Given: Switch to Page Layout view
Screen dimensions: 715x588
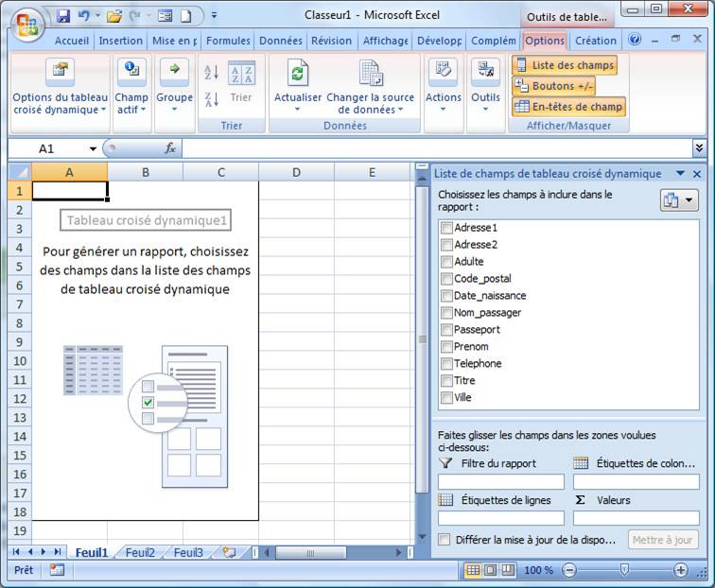Looking at the screenshot, I should [491, 570].
